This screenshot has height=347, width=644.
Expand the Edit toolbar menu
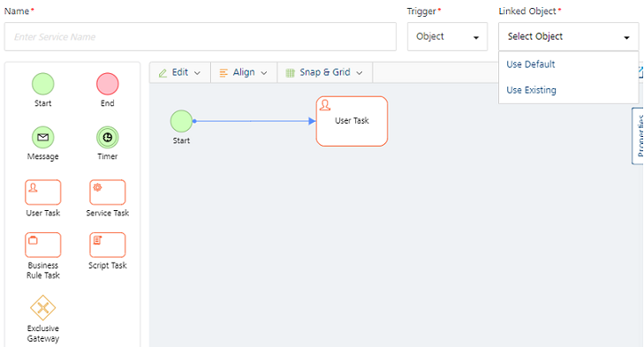coord(180,72)
